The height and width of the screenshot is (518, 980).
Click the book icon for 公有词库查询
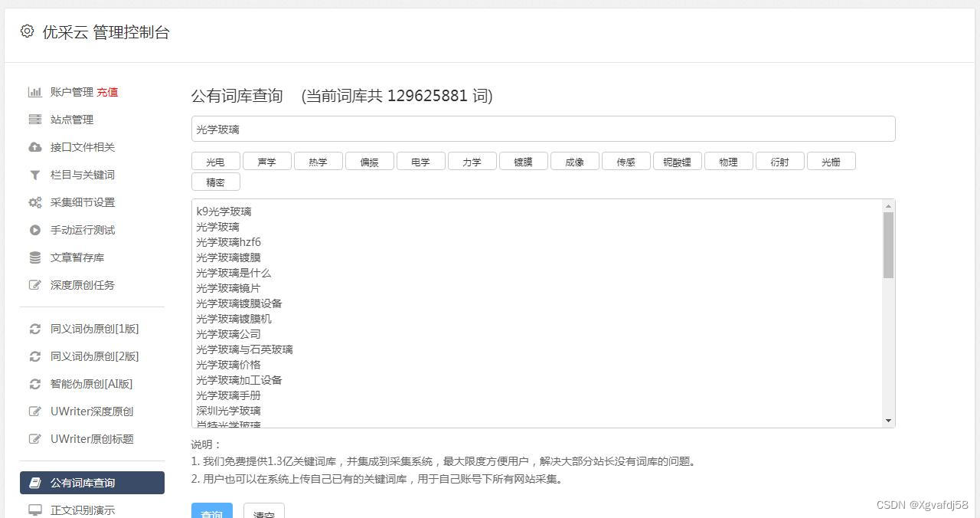(x=34, y=483)
